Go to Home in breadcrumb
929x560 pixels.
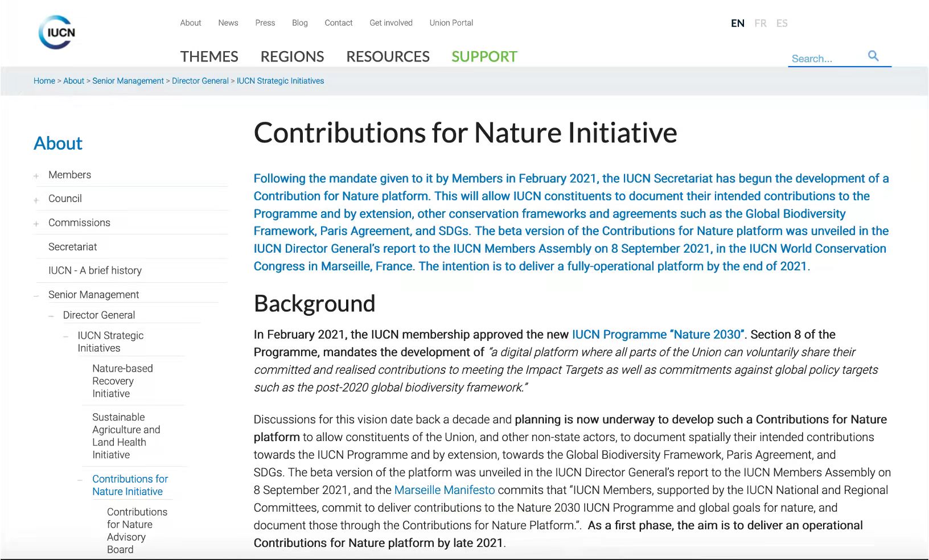pos(44,81)
